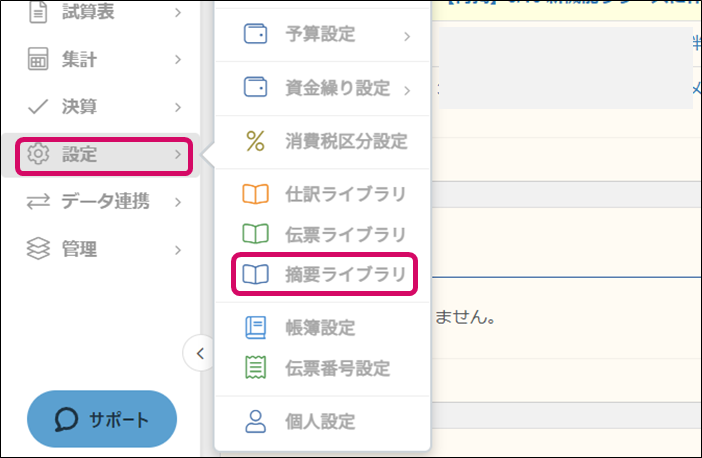Image resolution: width=702 pixels, height=458 pixels.
Task: Expand the 予算設定 submenu arrow
Action: (408, 37)
